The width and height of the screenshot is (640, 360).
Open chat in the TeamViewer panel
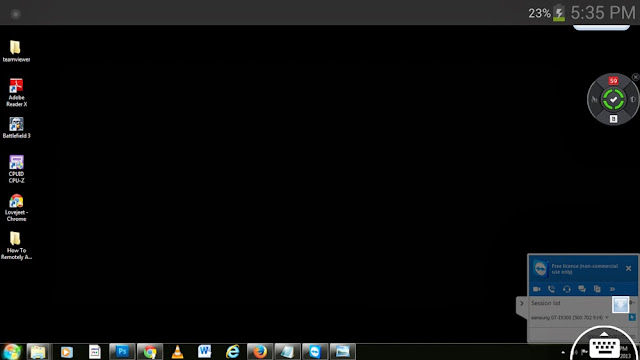[x=582, y=289]
